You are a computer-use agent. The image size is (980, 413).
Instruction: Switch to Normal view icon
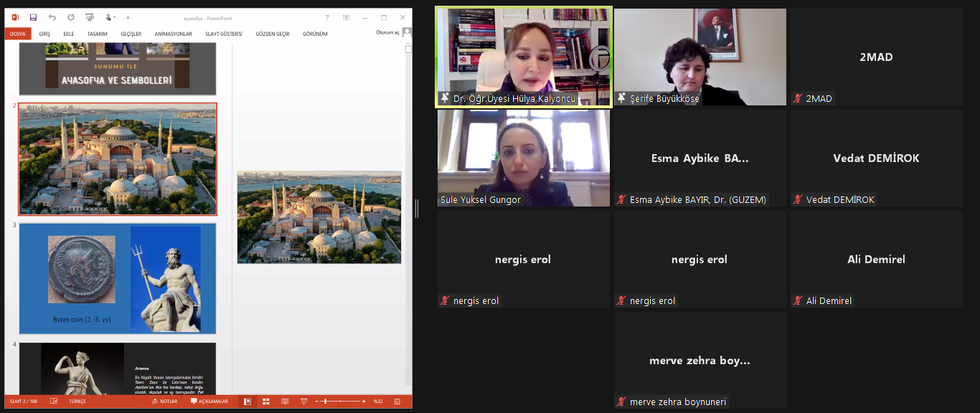pyautogui.click(x=248, y=402)
